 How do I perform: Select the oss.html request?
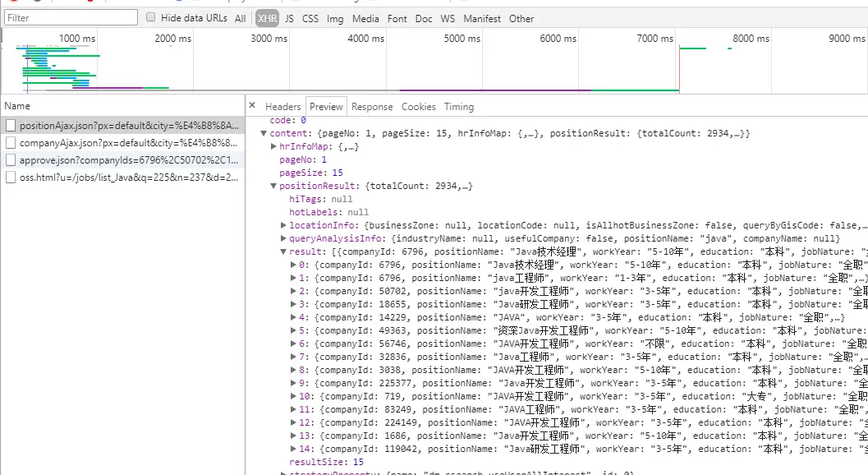click(123, 178)
